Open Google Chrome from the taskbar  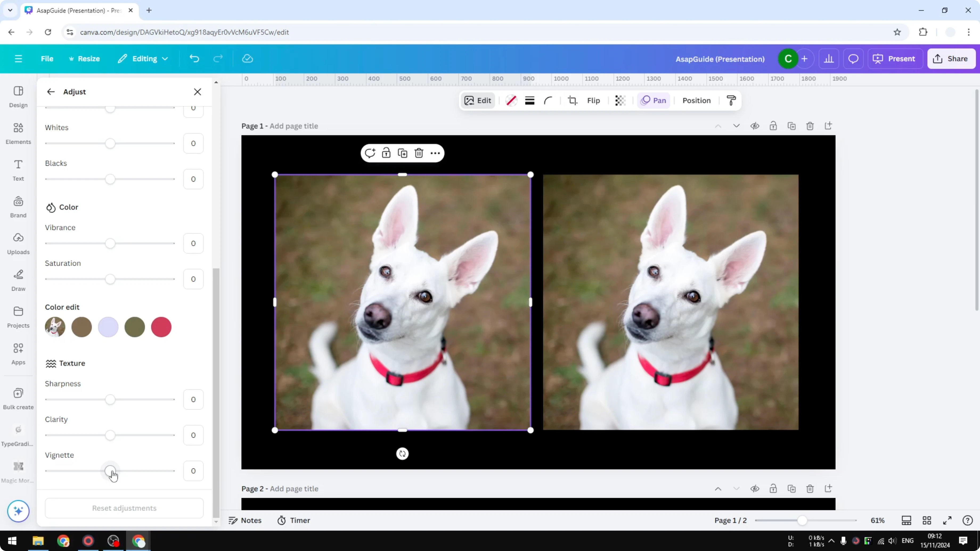point(63,541)
